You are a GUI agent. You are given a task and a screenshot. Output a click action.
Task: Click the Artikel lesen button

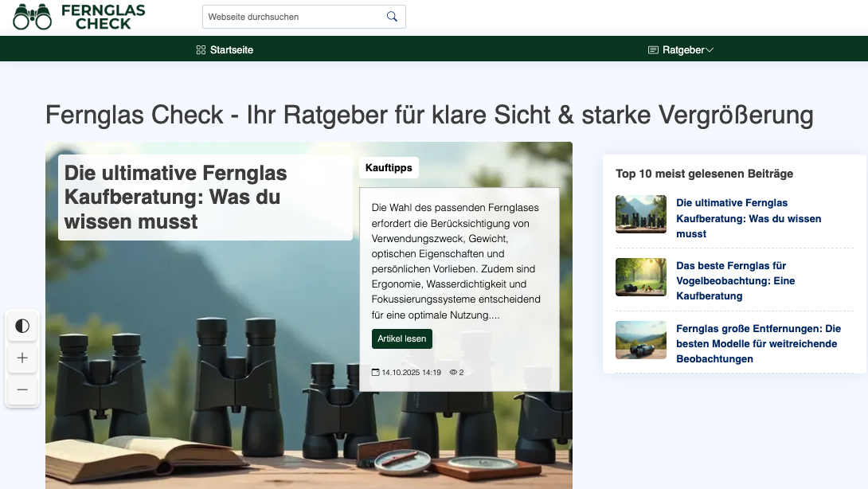[402, 338]
